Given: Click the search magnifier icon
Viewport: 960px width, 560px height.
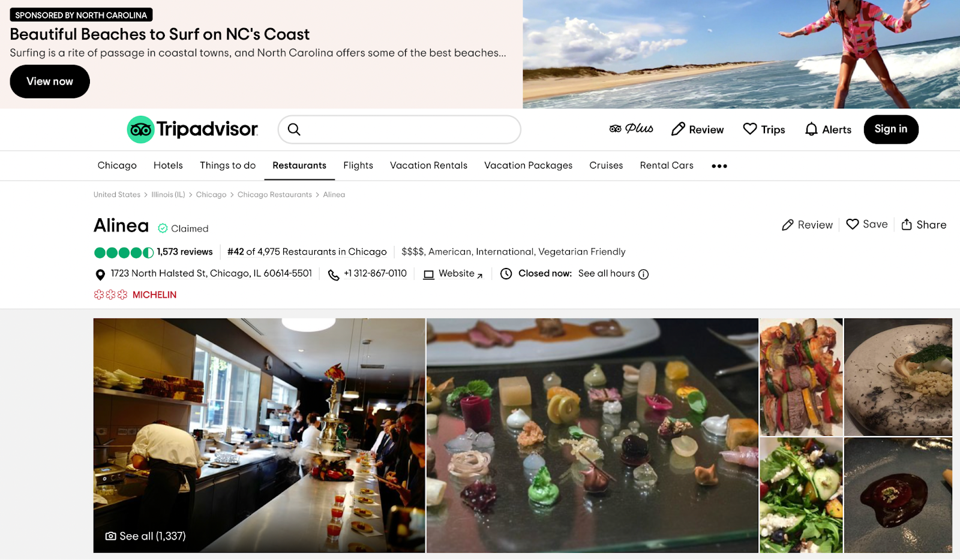Looking at the screenshot, I should coord(294,130).
